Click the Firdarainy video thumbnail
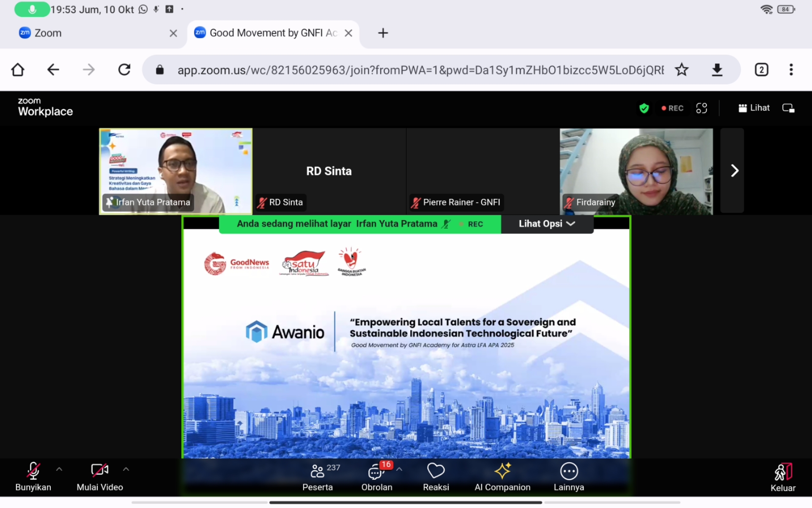The image size is (812, 508). [x=636, y=171]
